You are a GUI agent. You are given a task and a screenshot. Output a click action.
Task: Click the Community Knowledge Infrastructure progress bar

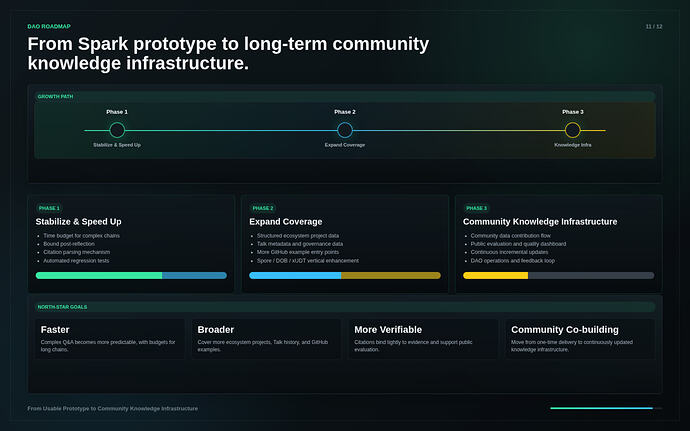click(558, 276)
